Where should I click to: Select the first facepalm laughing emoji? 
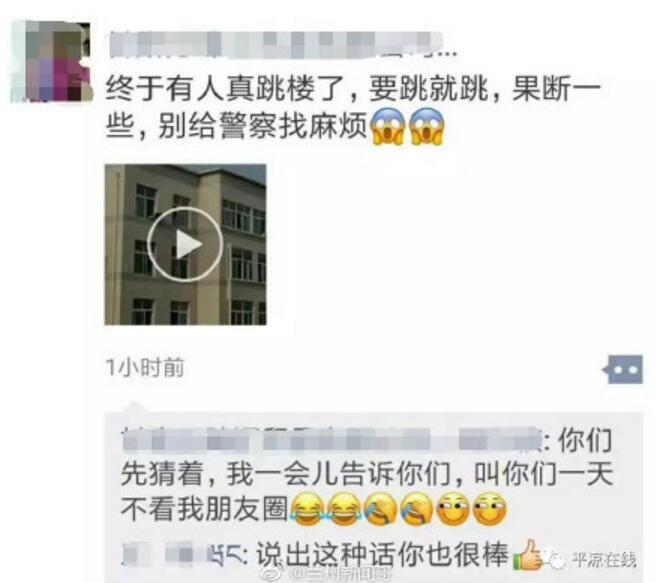[x=380, y=509]
